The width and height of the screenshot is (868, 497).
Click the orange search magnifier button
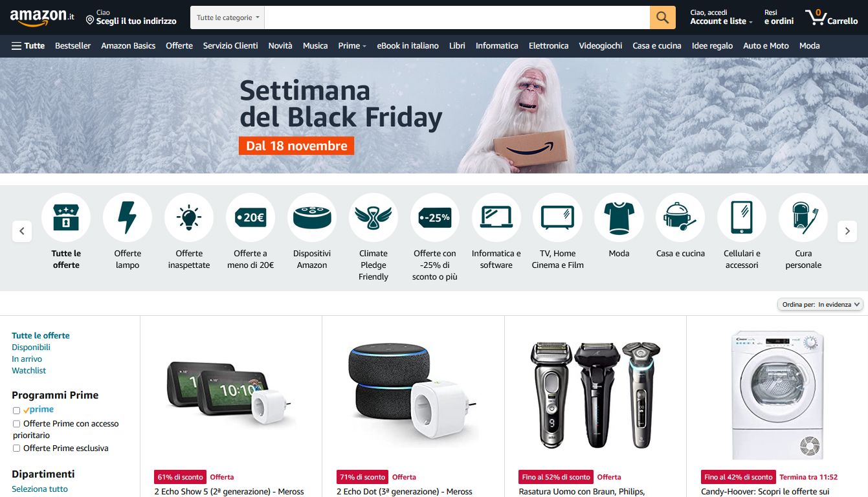pyautogui.click(x=662, y=17)
